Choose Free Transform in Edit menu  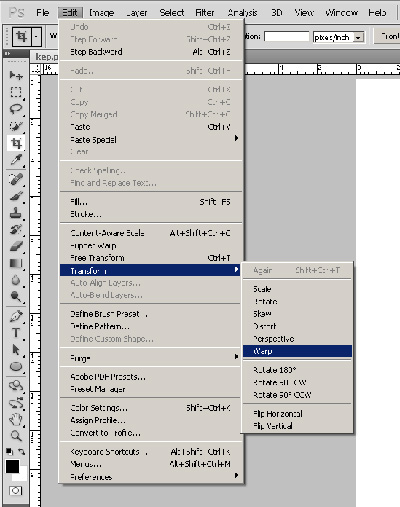click(151, 258)
